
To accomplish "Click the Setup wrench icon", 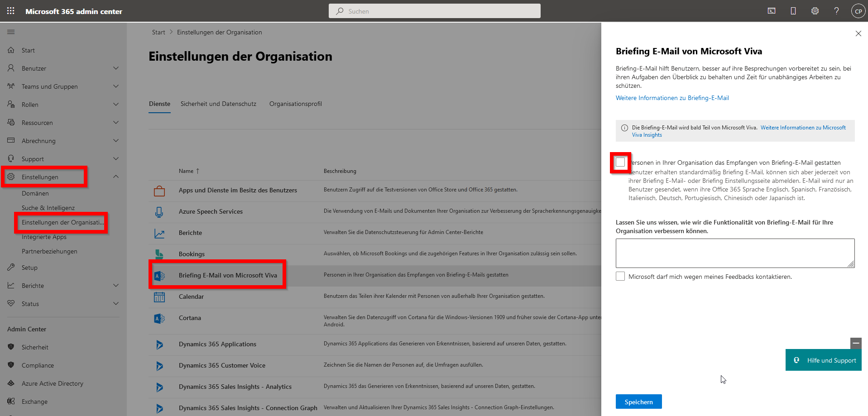I will [x=11, y=267].
